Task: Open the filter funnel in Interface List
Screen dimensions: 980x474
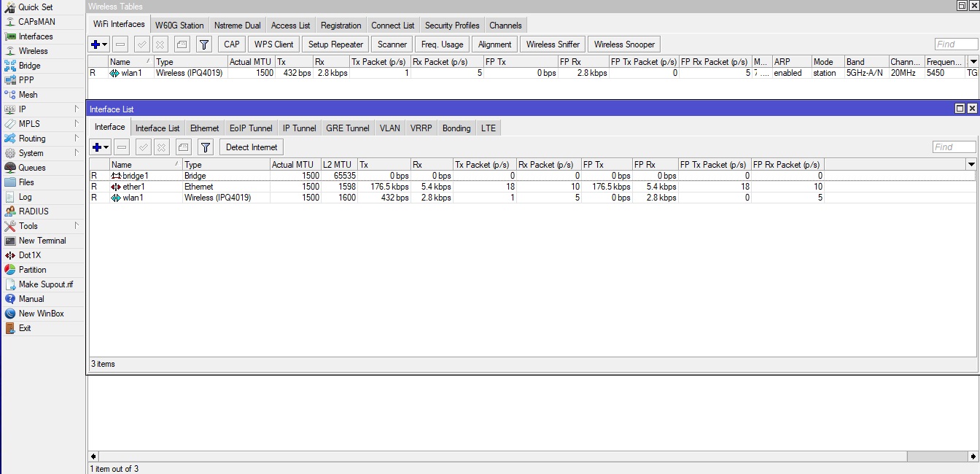Action: tap(205, 147)
